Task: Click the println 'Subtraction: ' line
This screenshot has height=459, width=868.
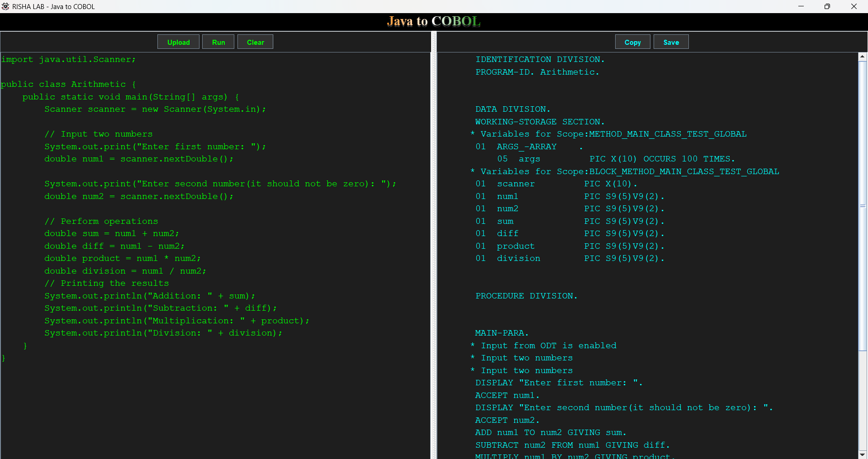Action: [161, 308]
